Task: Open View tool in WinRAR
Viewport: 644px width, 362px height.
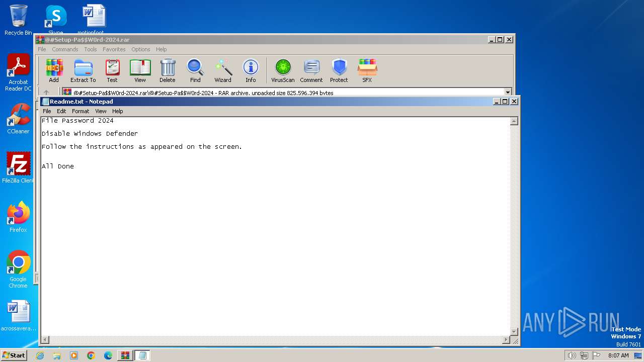Action: click(x=140, y=71)
